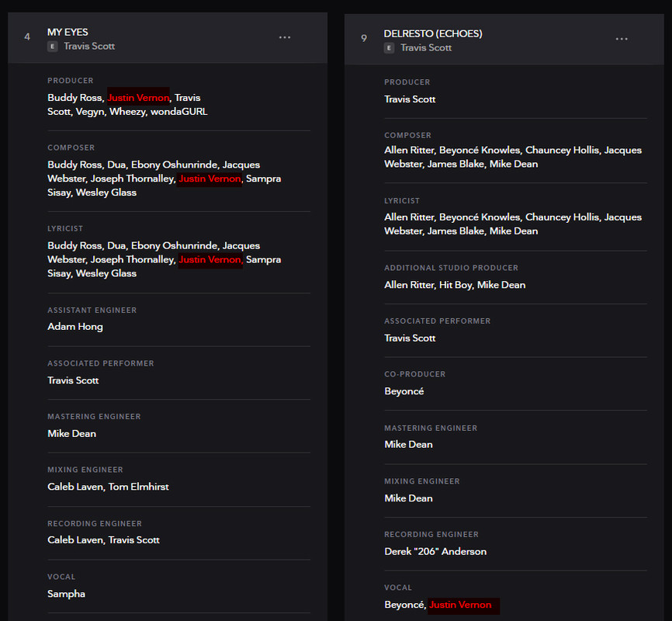This screenshot has width=672, height=621.
Task: Click highlighted Justin Vernon in DELRESTO vocal credits
Action: tap(460, 605)
